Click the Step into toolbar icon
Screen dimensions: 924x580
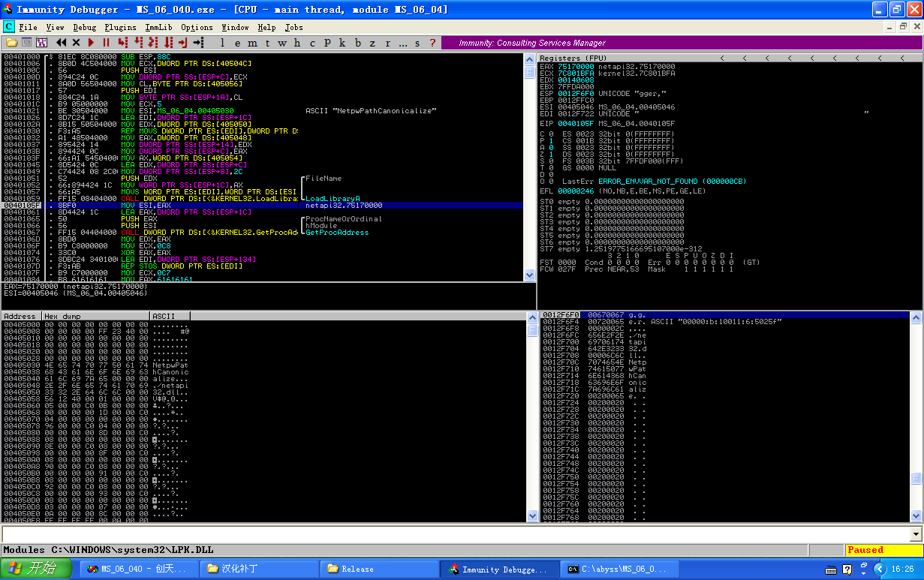click(122, 43)
